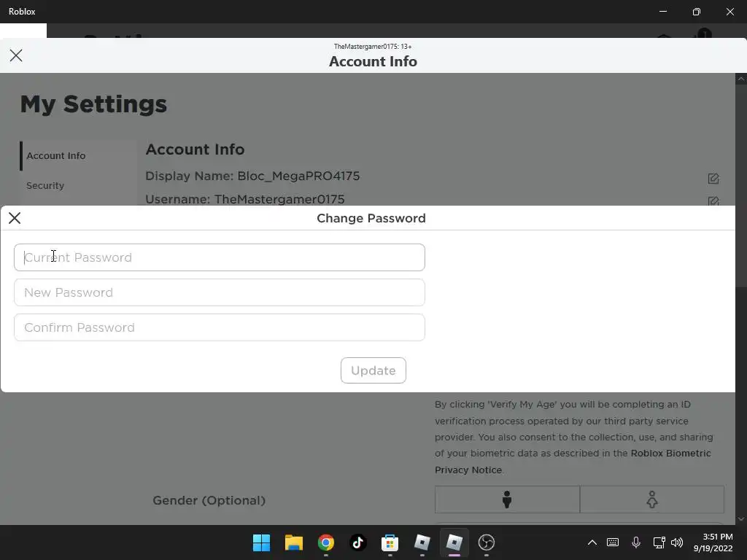Open OBS Studio from the taskbar
The height and width of the screenshot is (560, 747).
(487, 542)
